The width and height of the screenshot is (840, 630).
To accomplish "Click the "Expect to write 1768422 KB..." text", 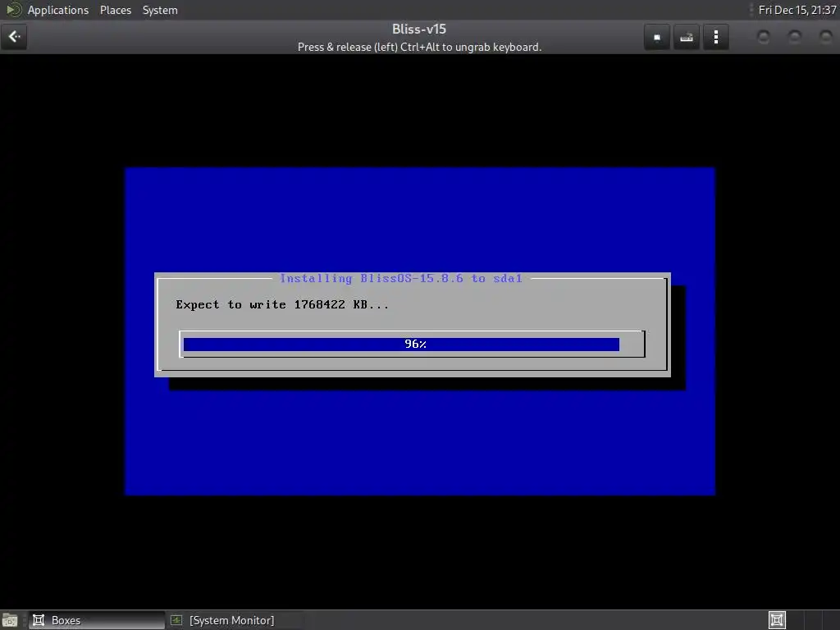I will coord(282,305).
